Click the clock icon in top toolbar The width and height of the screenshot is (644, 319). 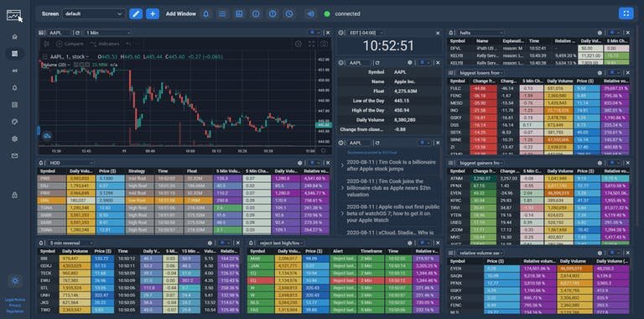pos(289,13)
